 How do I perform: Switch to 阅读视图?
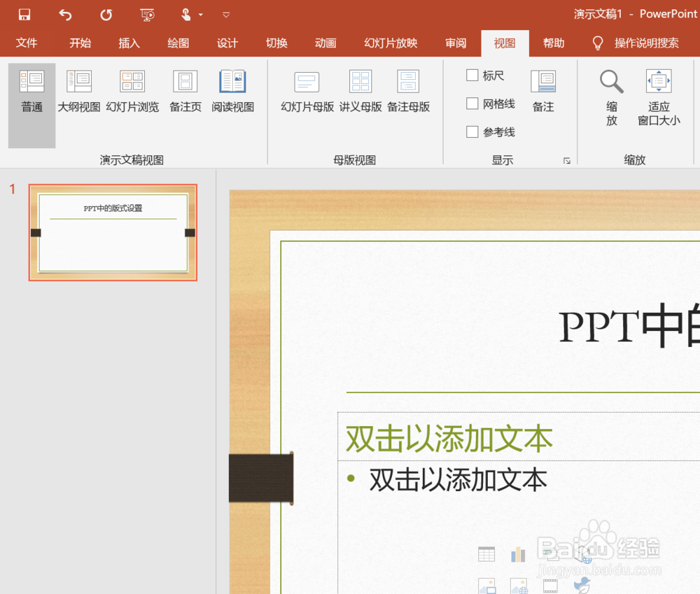click(232, 91)
